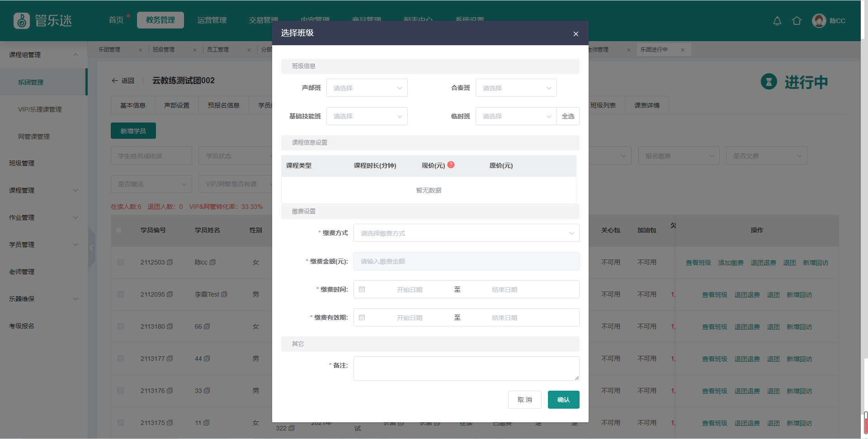Check the row checkbox for student 2112503

121,262
